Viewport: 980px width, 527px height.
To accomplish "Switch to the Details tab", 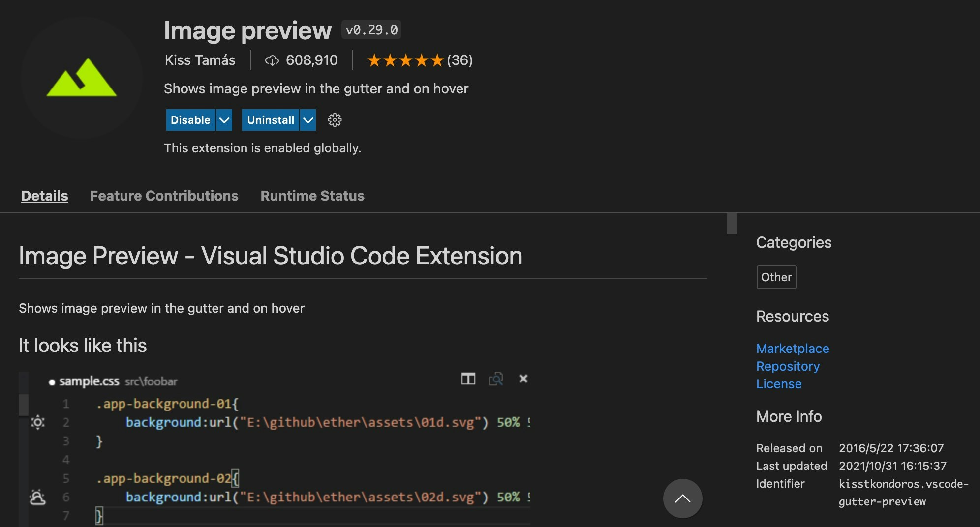I will [45, 196].
